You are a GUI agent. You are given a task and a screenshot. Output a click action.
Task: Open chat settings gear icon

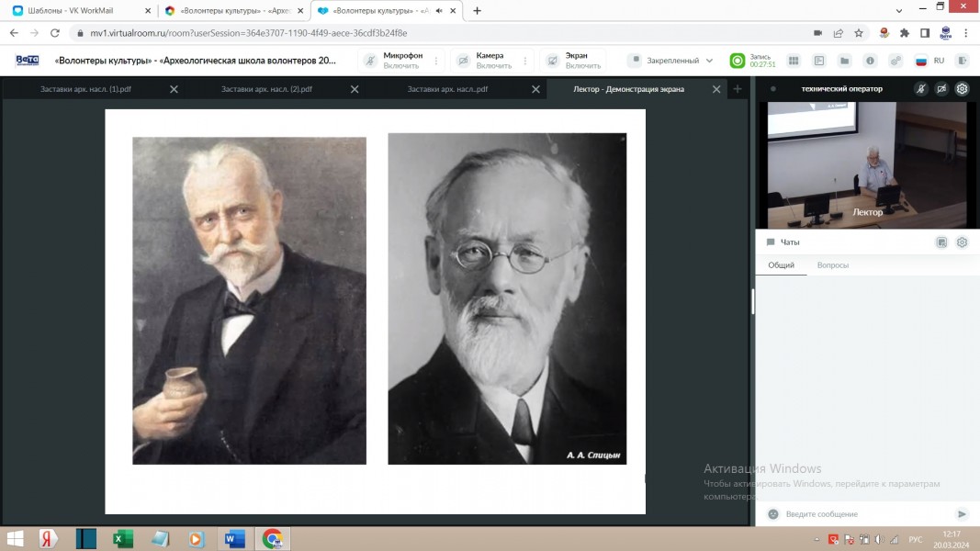[962, 242]
